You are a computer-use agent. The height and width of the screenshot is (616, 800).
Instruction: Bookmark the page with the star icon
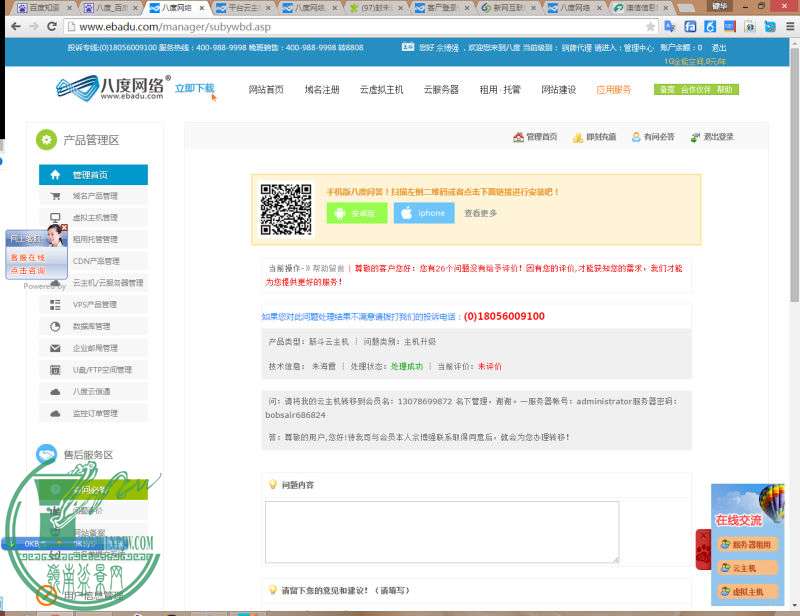[650, 27]
